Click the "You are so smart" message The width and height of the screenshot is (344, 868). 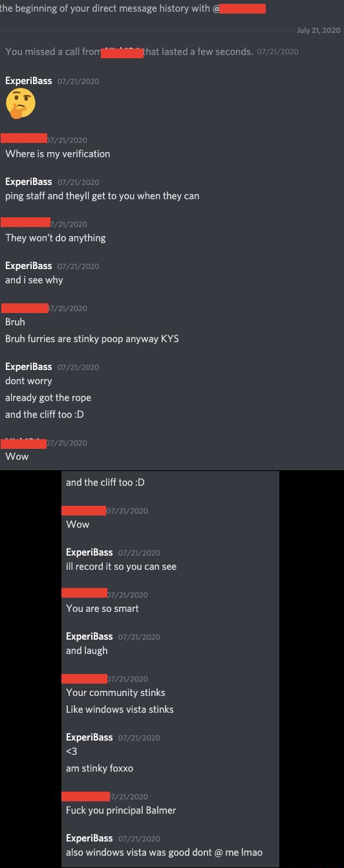point(102,609)
